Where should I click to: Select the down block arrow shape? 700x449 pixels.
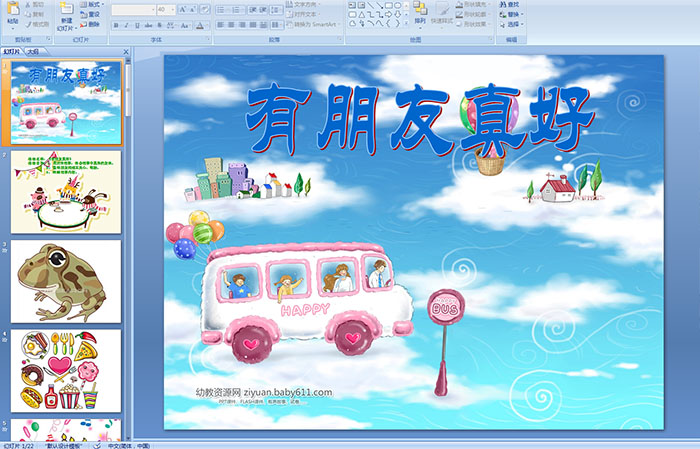[397, 15]
